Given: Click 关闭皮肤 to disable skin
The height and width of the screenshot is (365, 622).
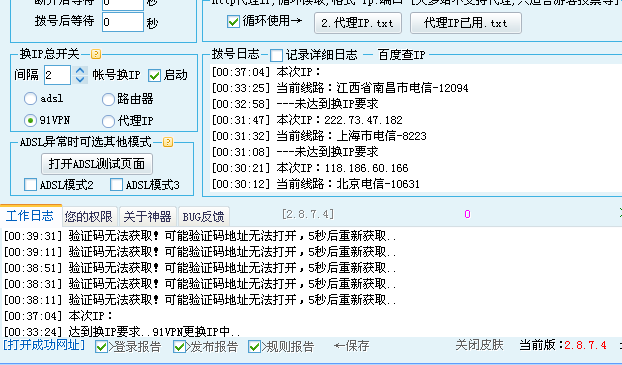Looking at the screenshot, I should (479, 345).
